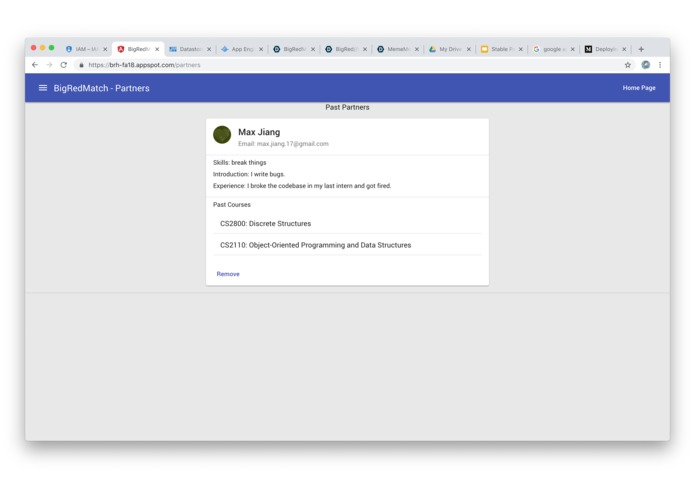The height and width of the screenshot is (494, 695).
Task: Close the google search tab
Action: point(572,49)
